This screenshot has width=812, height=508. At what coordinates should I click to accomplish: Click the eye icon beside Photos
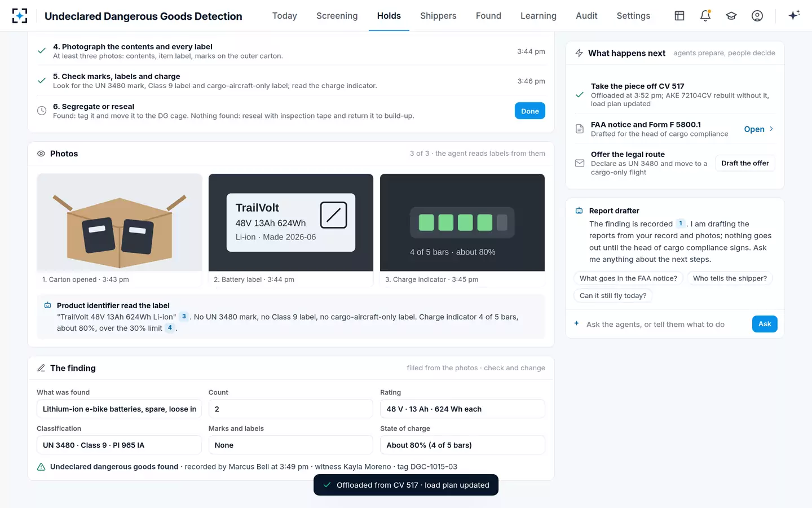(x=41, y=154)
